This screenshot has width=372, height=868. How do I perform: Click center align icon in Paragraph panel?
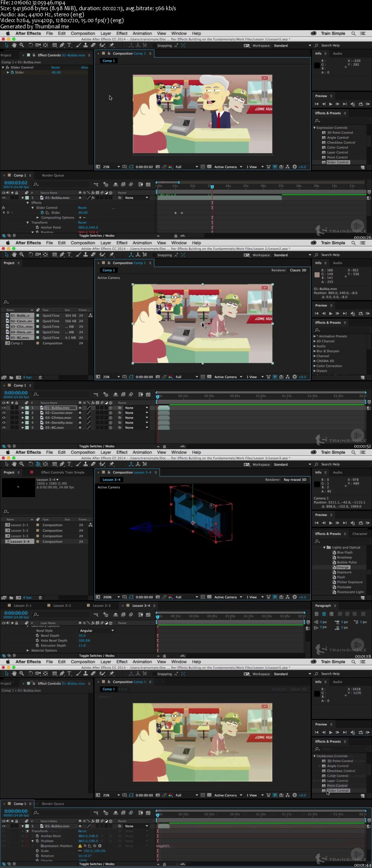[324, 614]
